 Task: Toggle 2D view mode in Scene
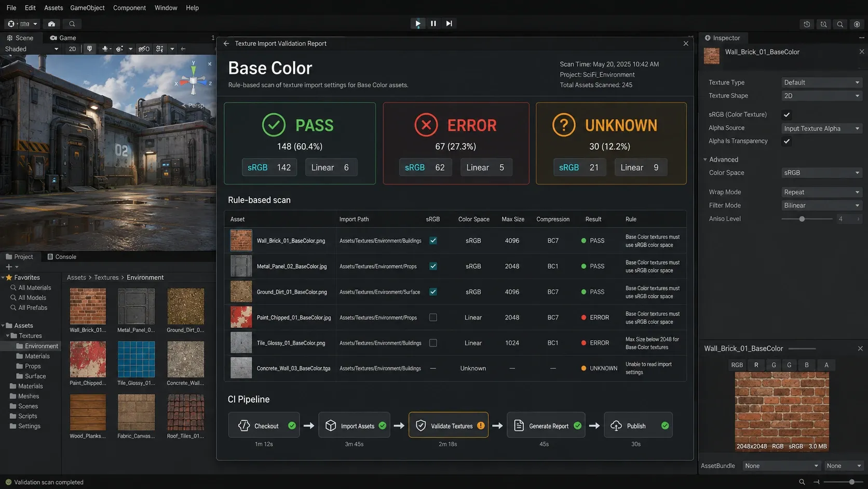click(72, 49)
